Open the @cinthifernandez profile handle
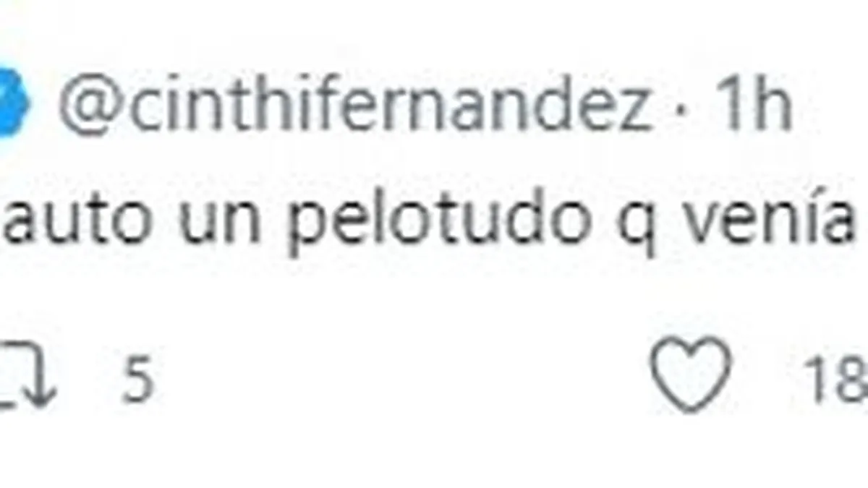Screen dimensions: 868x488 click(x=355, y=108)
